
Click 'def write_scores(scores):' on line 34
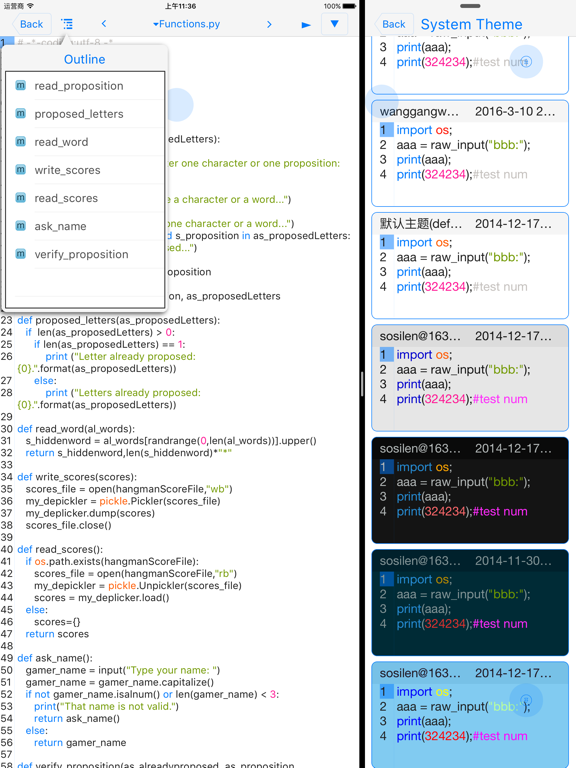point(77,477)
